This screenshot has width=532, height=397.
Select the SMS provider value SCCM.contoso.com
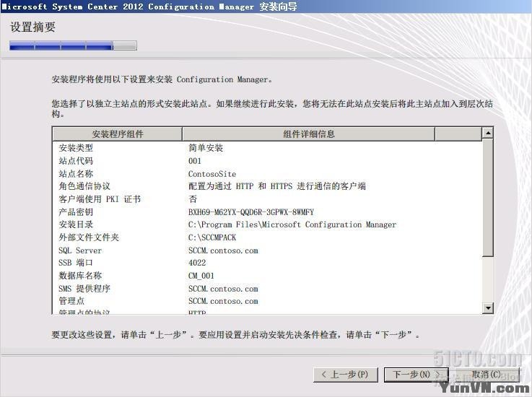click(x=223, y=289)
